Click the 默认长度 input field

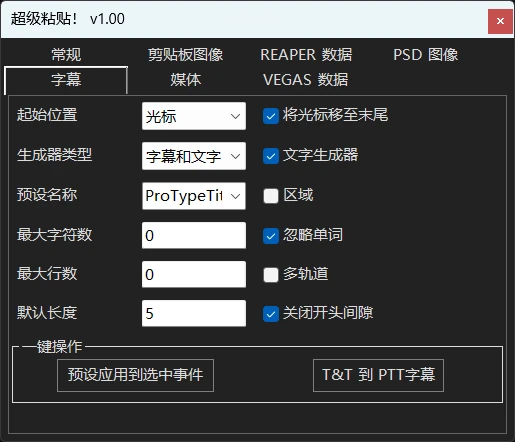pyautogui.click(x=194, y=313)
